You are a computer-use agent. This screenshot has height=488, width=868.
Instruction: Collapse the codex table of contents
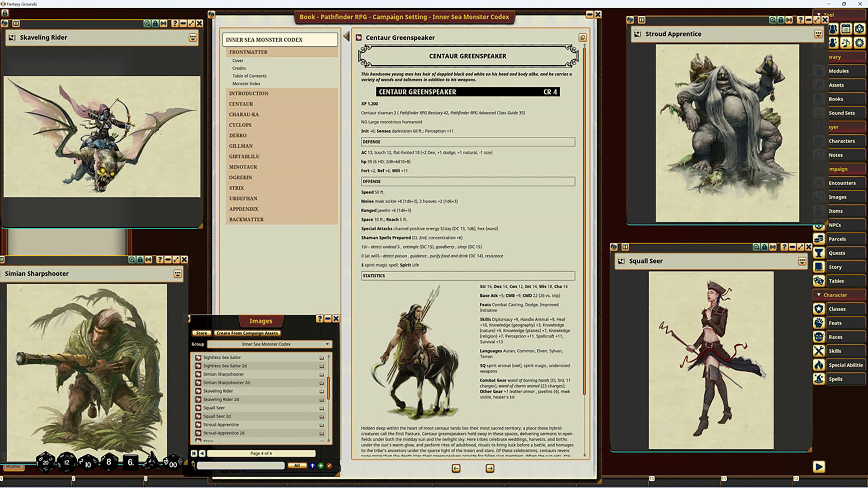click(x=346, y=37)
